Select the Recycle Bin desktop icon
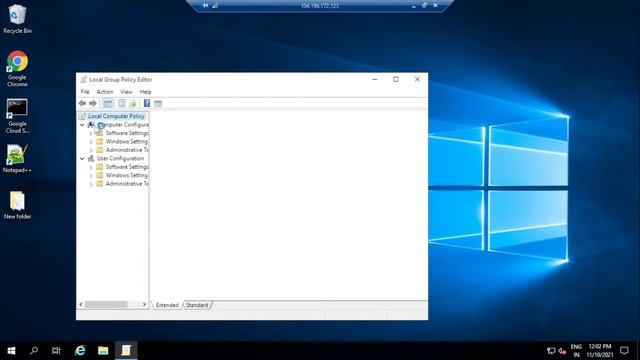The height and width of the screenshot is (360, 640). click(17, 19)
